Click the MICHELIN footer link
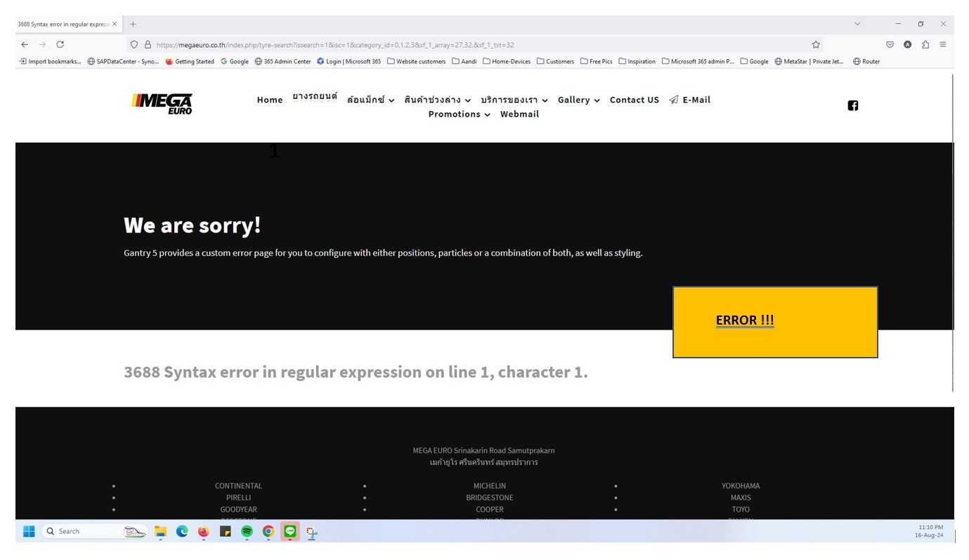Viewport: 969px width, 560px height. click(490, 486)
